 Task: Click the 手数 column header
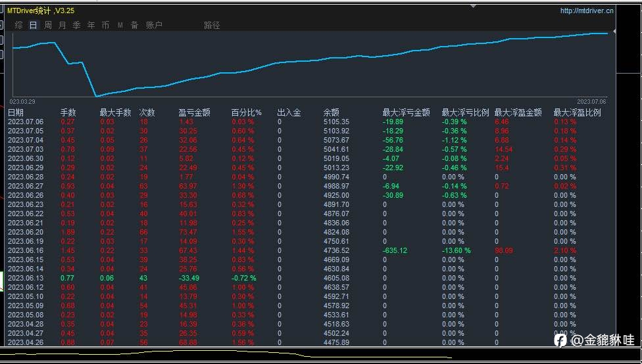click(x=68, y=112)
